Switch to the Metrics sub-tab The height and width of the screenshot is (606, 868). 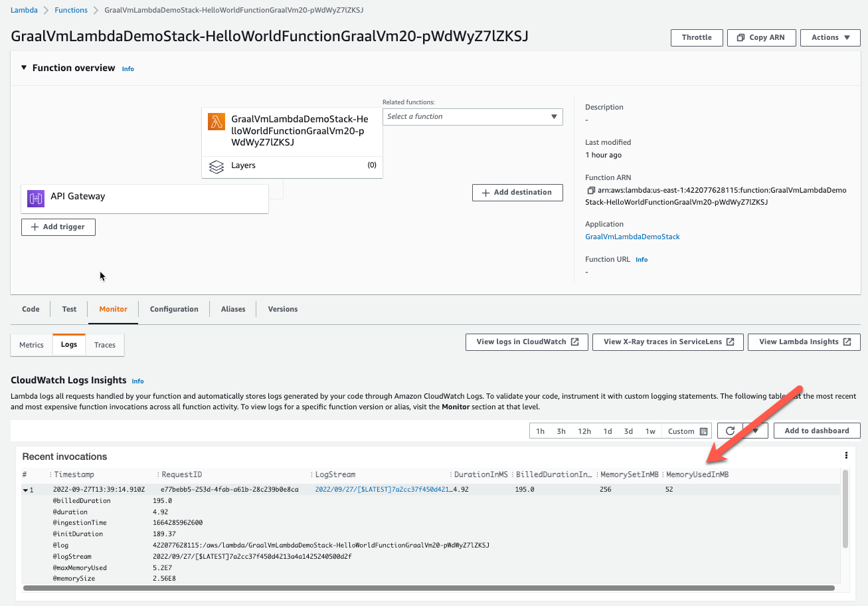click(31, 345)
